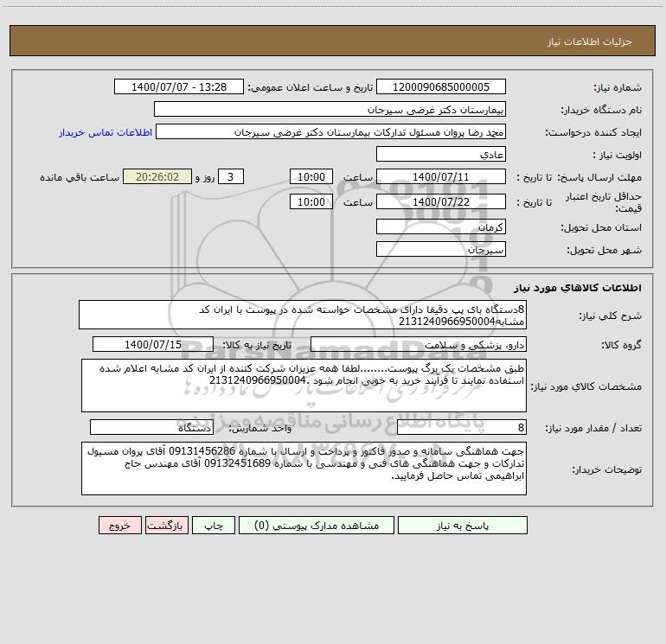The width and height of the screenshot is (666, 644).
Task: Click the label اولویت نیاز
Action: (x=617, y=155)
